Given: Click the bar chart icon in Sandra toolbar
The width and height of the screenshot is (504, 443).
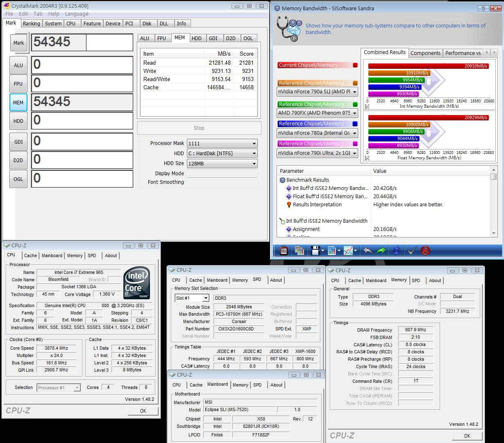Looking at the screenshot, I should pos(332,251).
